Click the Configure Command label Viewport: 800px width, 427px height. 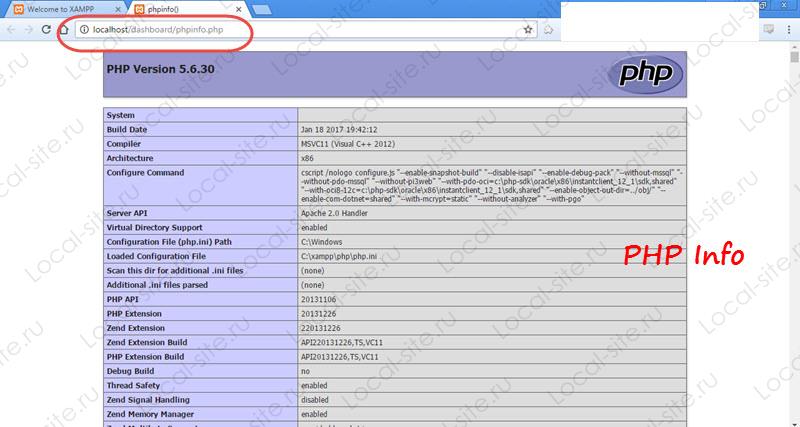(145, 172)
